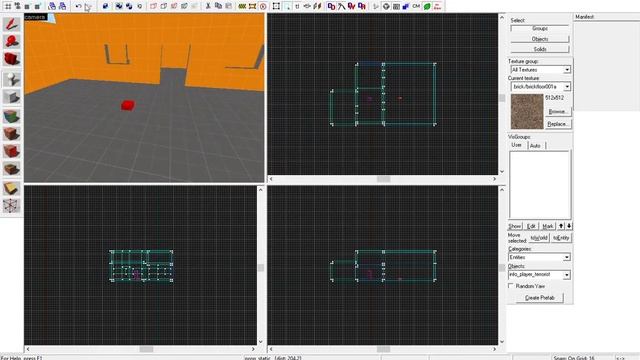Screen dimensions: 640x360
Task: Choose the Magnify tool with red magnifier
Action: 11,41
